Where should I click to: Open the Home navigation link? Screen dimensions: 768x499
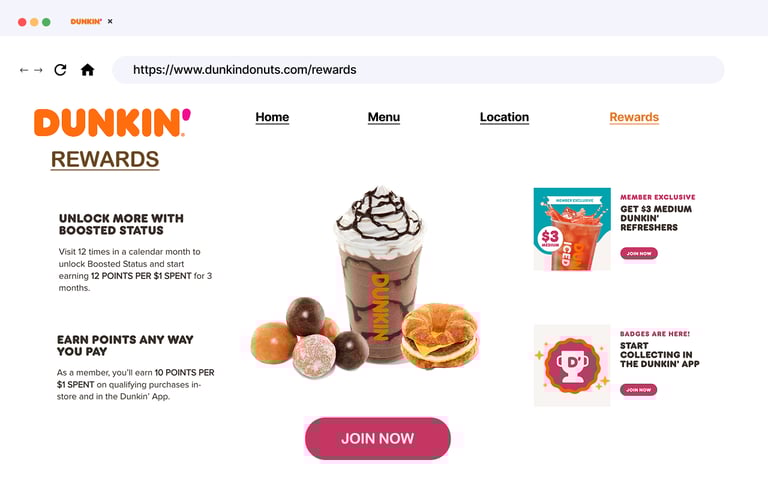coord(272,118)
